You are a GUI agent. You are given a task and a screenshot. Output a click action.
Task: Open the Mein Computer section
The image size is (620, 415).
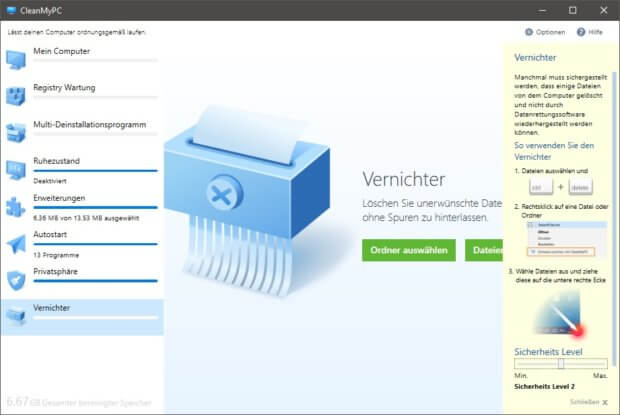pos(62,51)
